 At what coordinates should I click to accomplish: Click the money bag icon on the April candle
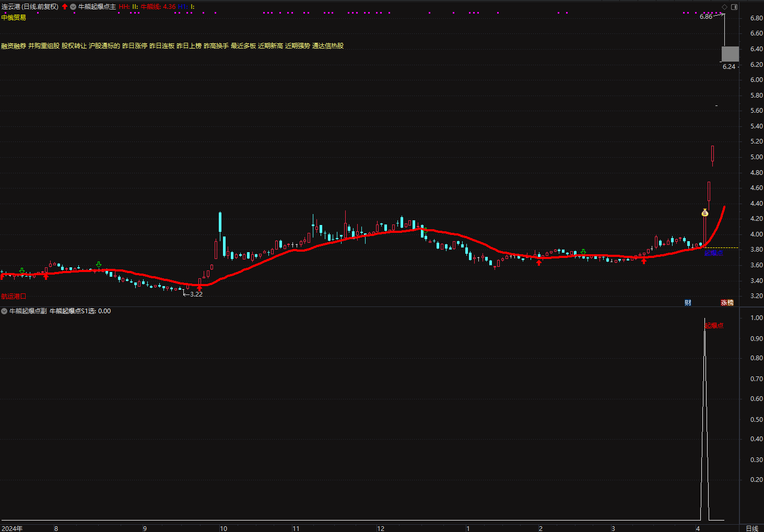(705, 212)
